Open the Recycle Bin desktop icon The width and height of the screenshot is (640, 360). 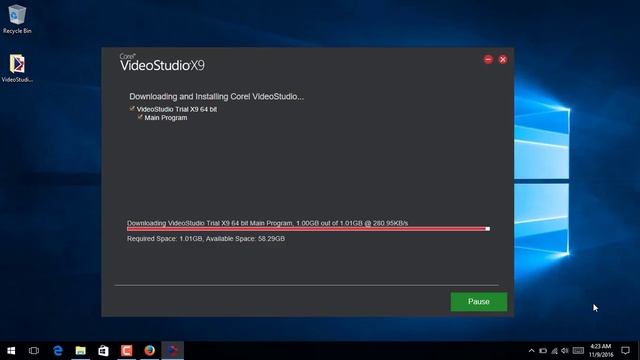[17, 19]
